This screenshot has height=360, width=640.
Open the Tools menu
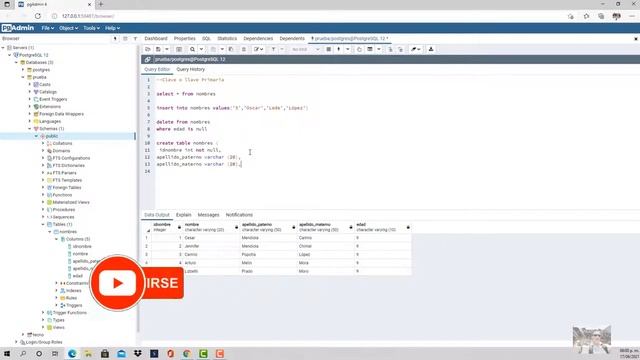click(91, 28)
